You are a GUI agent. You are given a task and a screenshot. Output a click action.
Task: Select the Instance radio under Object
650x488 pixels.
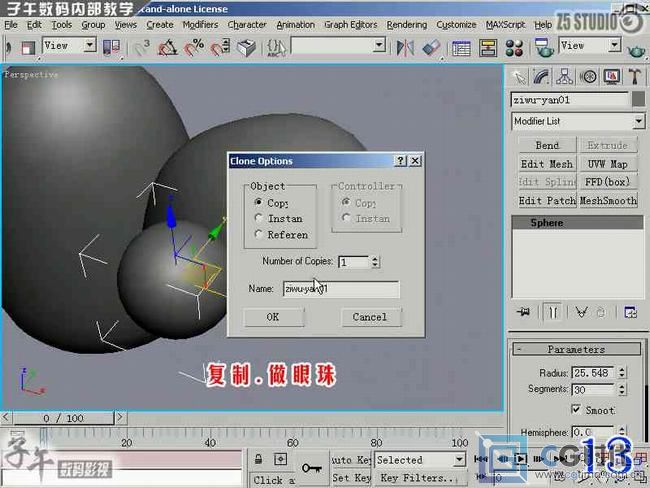tap(259, 218)
